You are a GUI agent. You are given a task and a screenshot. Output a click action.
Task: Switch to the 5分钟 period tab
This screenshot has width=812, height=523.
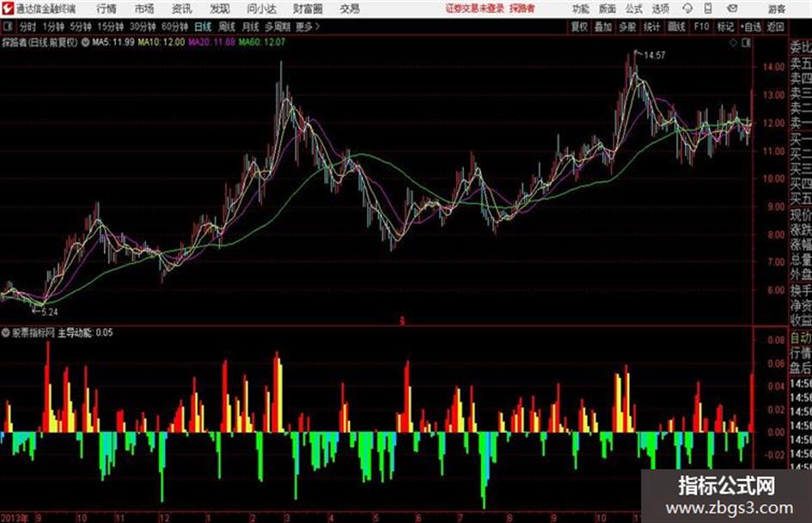click(81, 27)
